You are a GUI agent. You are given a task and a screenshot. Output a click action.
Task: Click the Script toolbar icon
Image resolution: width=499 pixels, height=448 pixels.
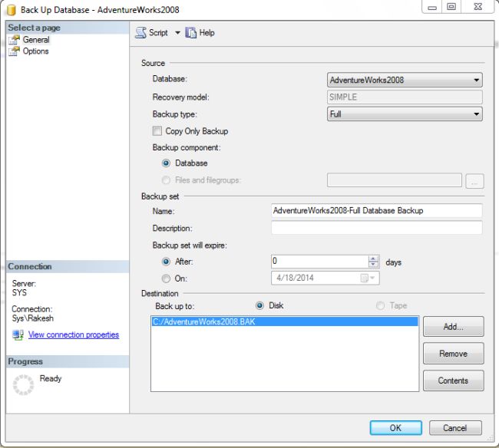click(140, 33)
